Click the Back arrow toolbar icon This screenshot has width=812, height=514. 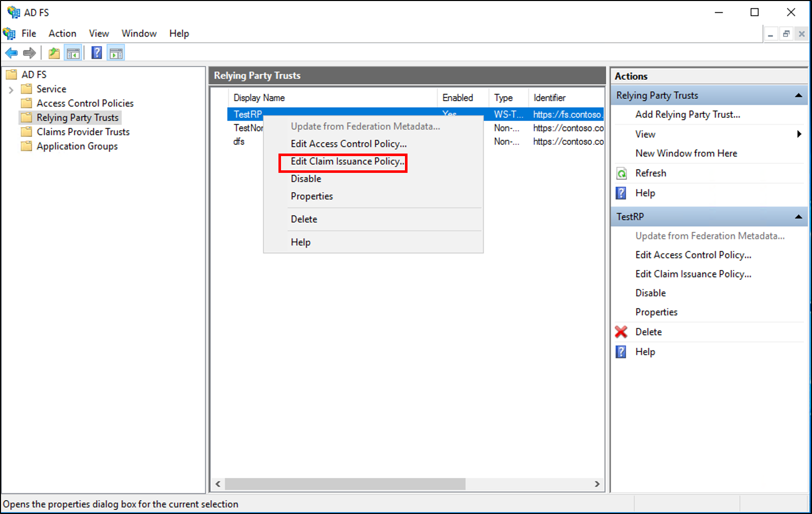point(11,53)
